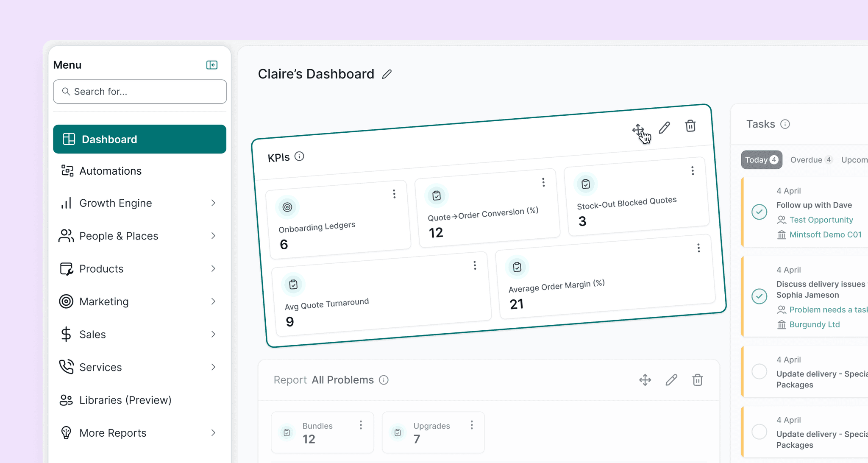
Task: Edit Claire's Dashboard title pencil icon
Action: pyautogui.click(x=387, y=74)
